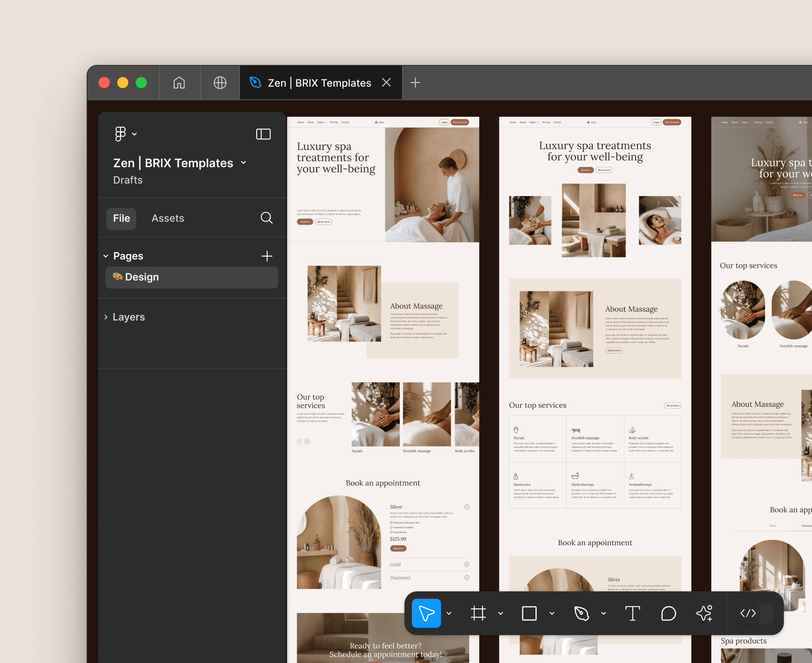The width and height of the screenshot is (812, 663).
Task: Enable the Dev Mode toggle
Action: tap(748, 613)
